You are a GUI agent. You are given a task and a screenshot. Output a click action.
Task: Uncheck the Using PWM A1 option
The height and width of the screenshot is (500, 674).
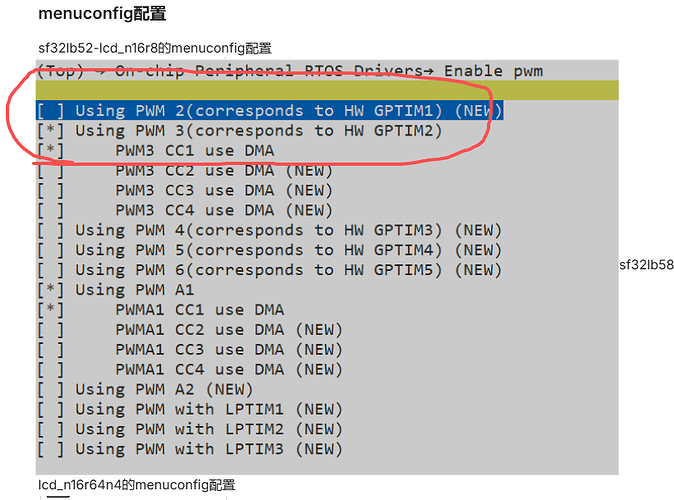pyautogui.click(x=51, y=290)
